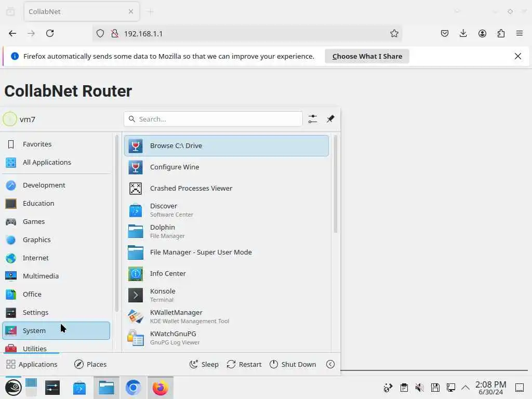Open Firefox account menu

(x=482, y=33)
